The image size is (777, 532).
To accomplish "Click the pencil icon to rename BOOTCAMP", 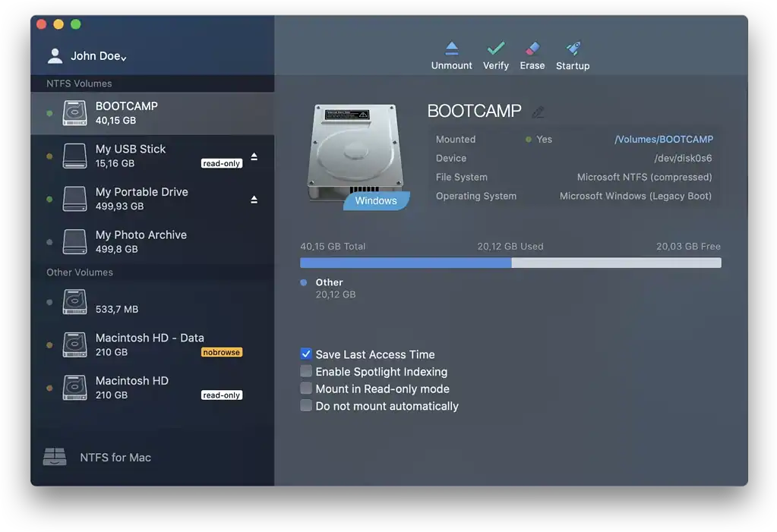I will 539,112.
